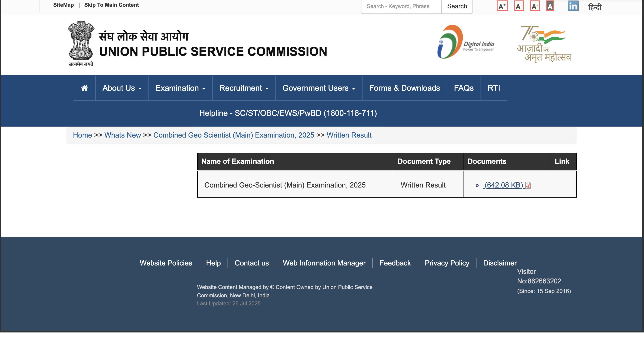Click the Home icon in navigation bar

(x=84, y=88)
